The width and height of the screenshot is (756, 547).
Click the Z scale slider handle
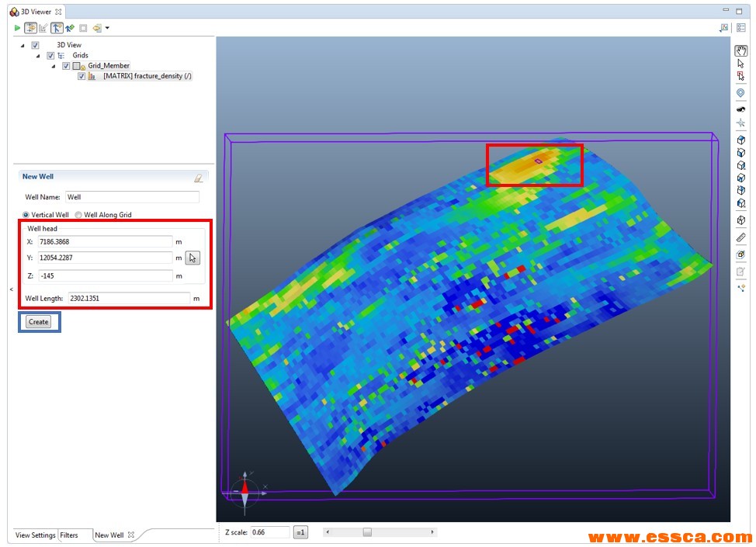click(x=367, y=532)
